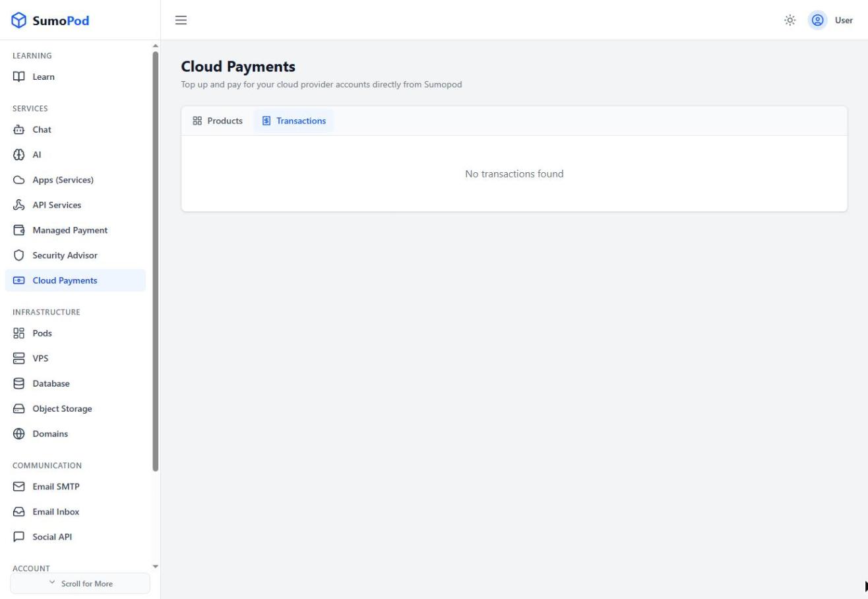Open the Email Inbox page
The width and height of the screenshot is (868, 599).
click(75, 511)
